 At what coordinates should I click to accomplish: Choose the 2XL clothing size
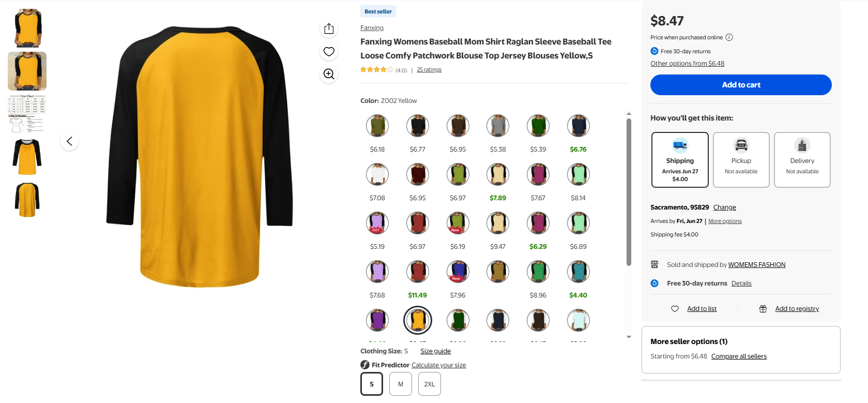430,384
